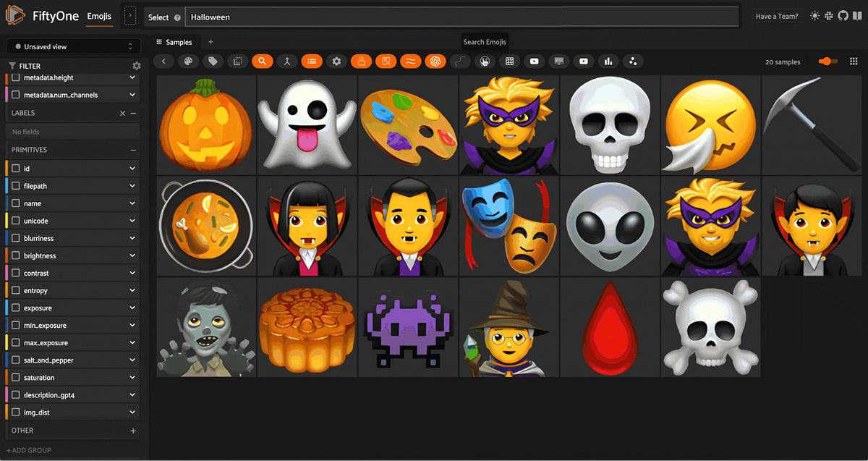This screenshot has height=461, width=868.
Task: Click the browse operations lock icon
Action: (x=361, y=61)
